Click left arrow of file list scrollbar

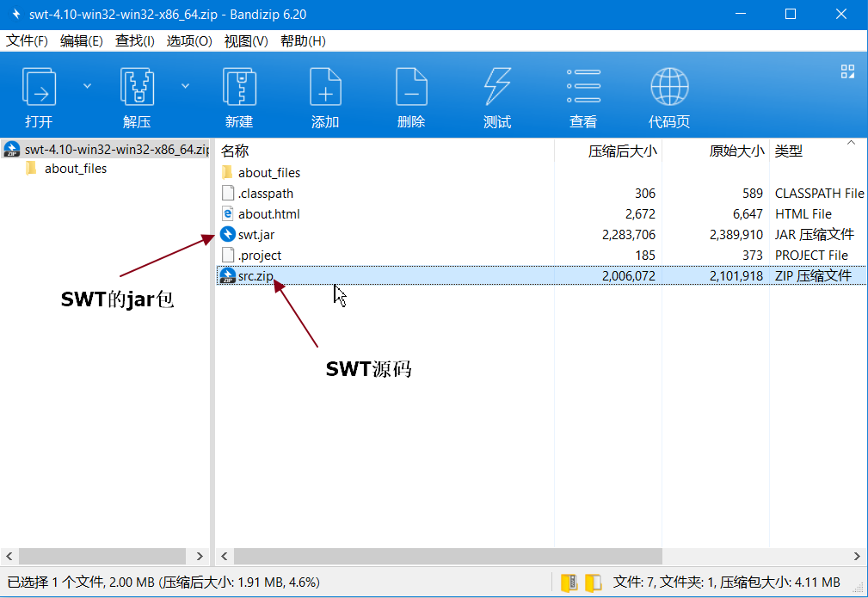point(225,556)
